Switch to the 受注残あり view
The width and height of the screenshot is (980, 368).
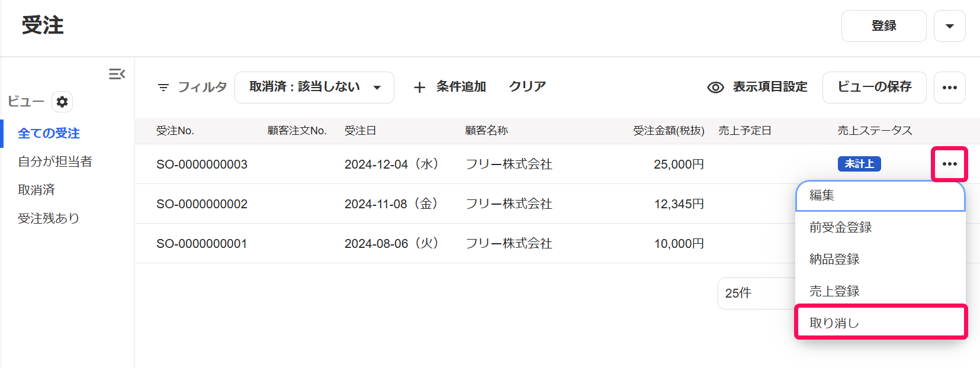click(49, 218)
